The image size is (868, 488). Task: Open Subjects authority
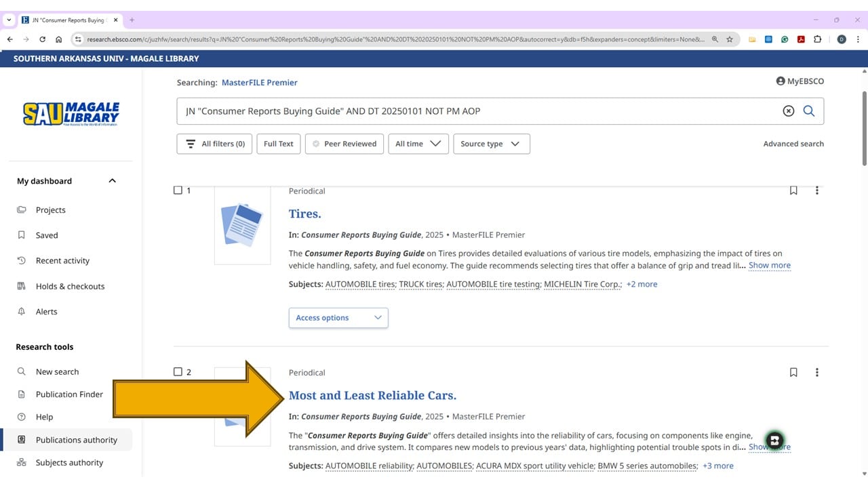tap(69, 463)
